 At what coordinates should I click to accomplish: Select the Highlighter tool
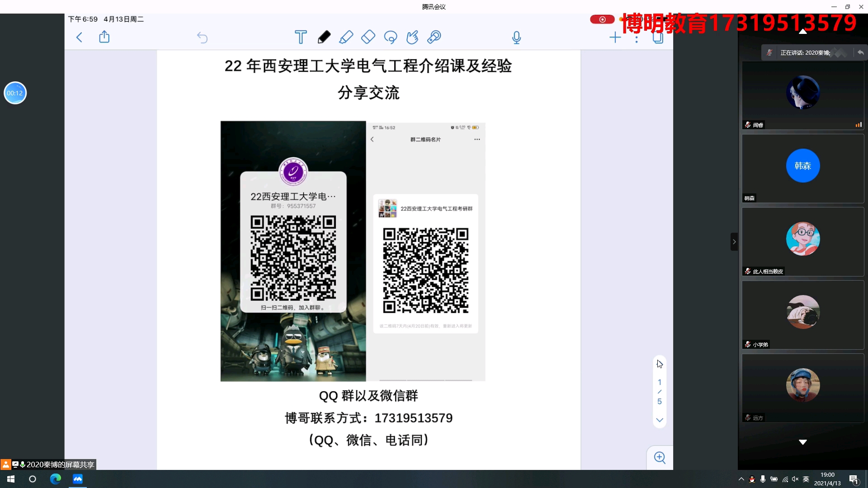[x=346, y=37]
